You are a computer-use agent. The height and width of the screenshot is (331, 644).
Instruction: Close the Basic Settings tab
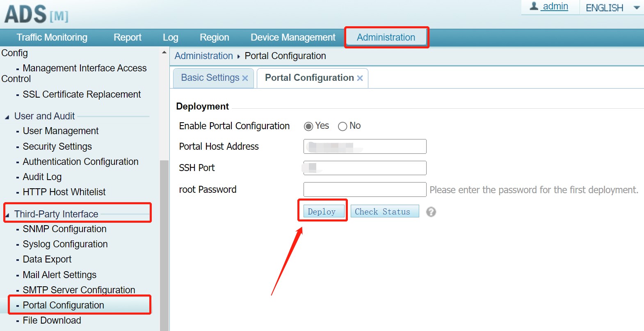tap(245, 78)
